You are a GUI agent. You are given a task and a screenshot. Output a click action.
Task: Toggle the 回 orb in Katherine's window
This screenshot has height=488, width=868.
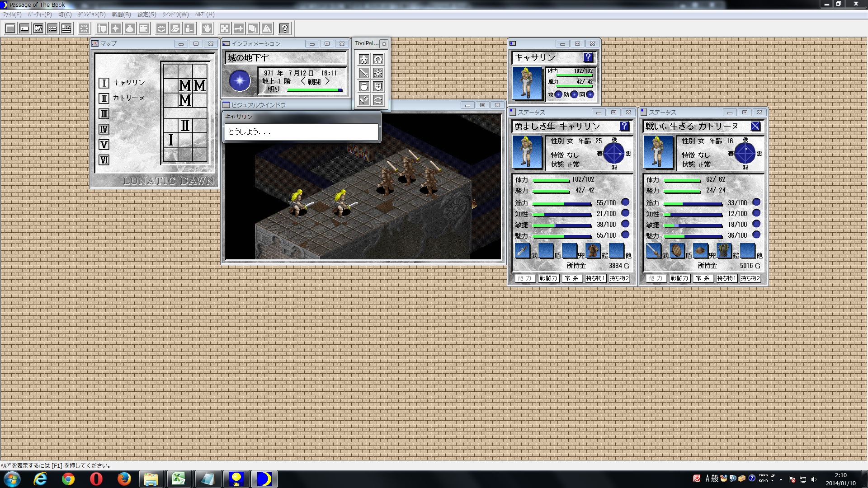pos(590,94)
